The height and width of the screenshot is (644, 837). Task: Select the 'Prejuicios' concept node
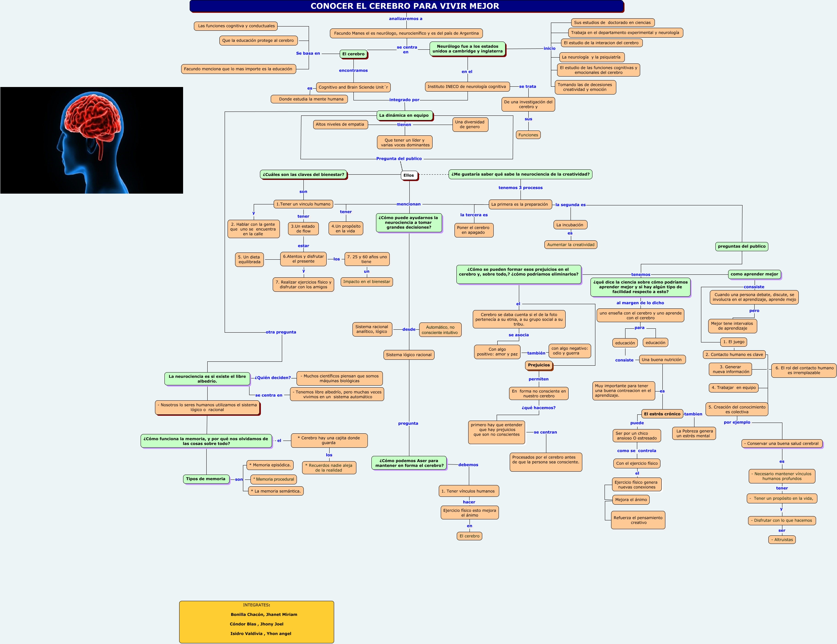pyautogui.click(x=538, y=365)
